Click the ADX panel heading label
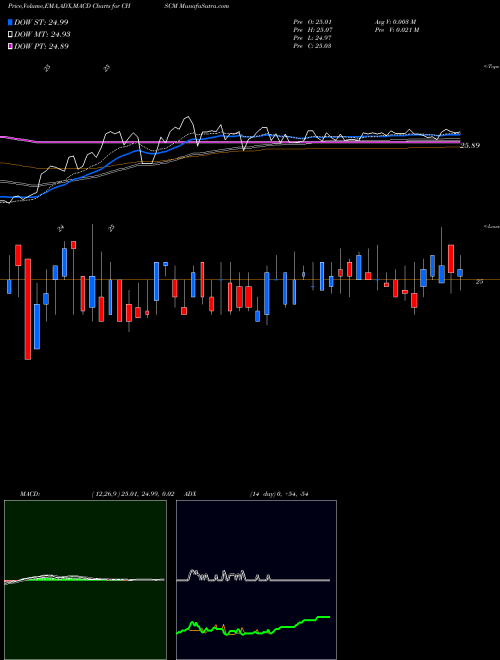This screenshot has width=500, height=660. [x=190, y=494]
